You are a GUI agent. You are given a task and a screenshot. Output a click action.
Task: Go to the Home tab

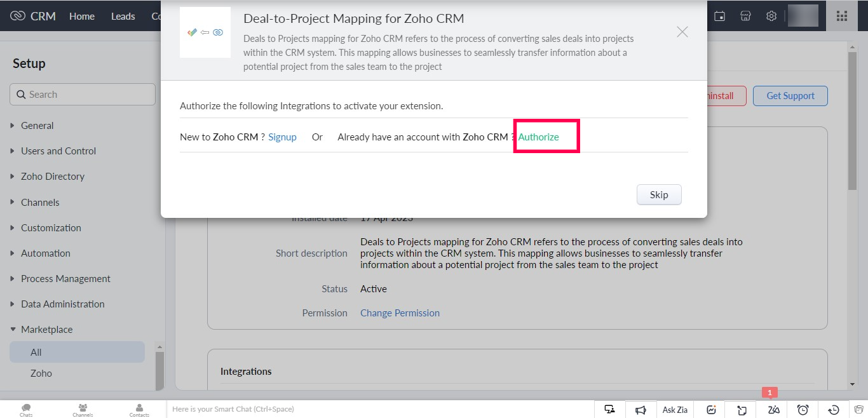coord(82,16)
